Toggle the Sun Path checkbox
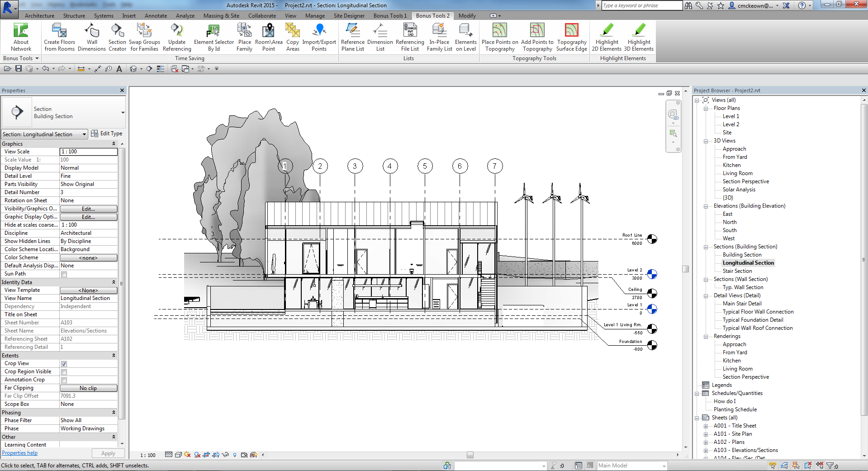 64,274
